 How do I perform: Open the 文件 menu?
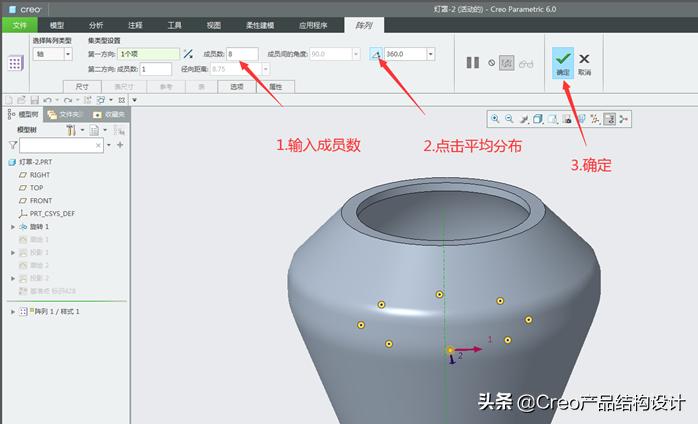click(x=20, y=25)
